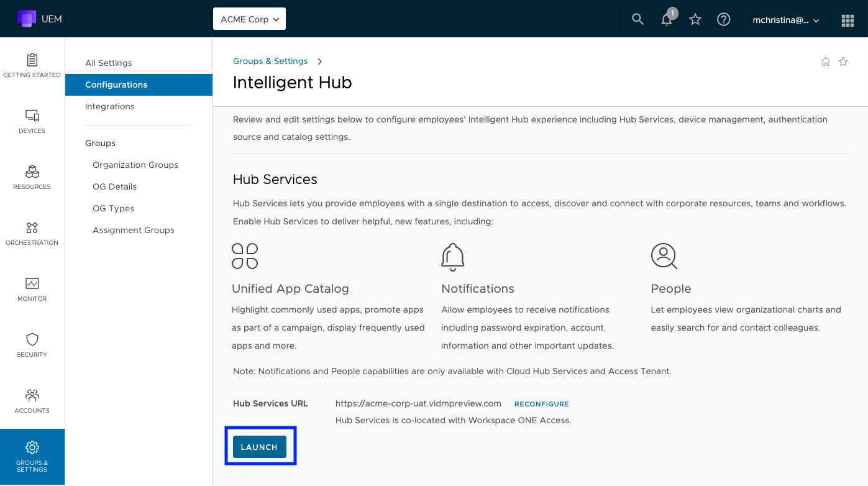Open the app grid launcher icon
Viewport: 868px width, 486px height.
coord(847,20)
